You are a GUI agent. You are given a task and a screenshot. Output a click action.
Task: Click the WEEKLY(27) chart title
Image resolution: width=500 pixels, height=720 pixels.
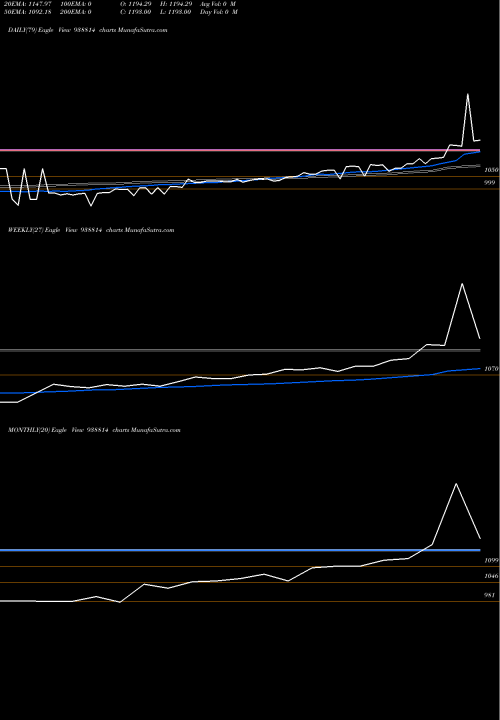coord(91,230)
